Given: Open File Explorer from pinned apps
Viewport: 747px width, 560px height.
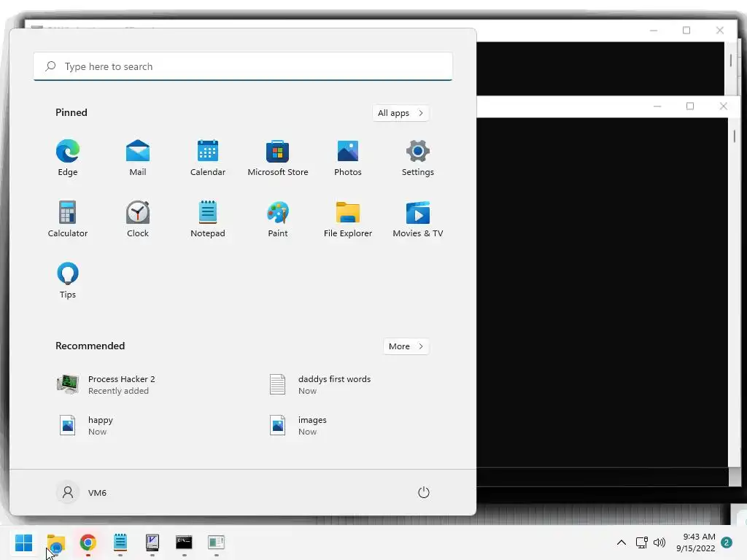Looking at the screenshot, I should click(x=348, y=219).
